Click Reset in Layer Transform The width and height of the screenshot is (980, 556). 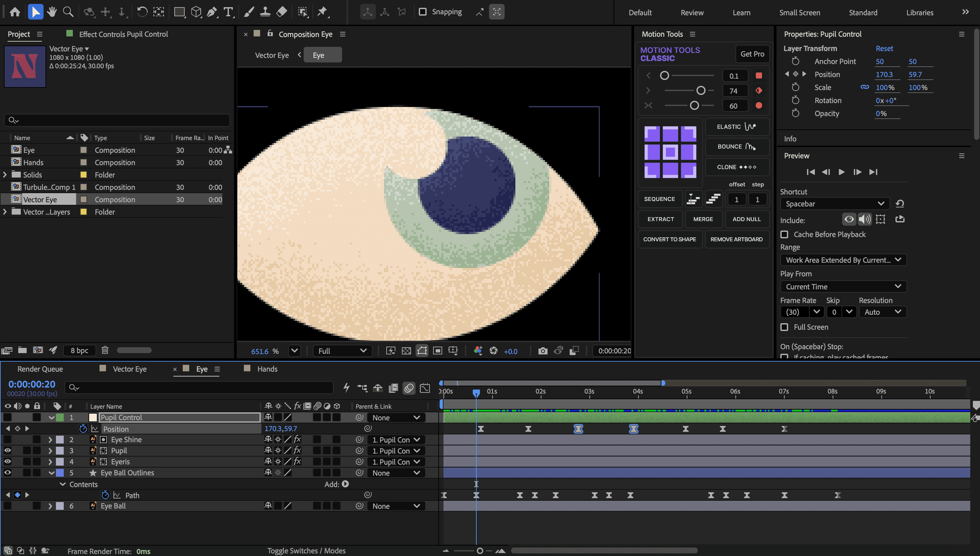[x=884, y=48]
